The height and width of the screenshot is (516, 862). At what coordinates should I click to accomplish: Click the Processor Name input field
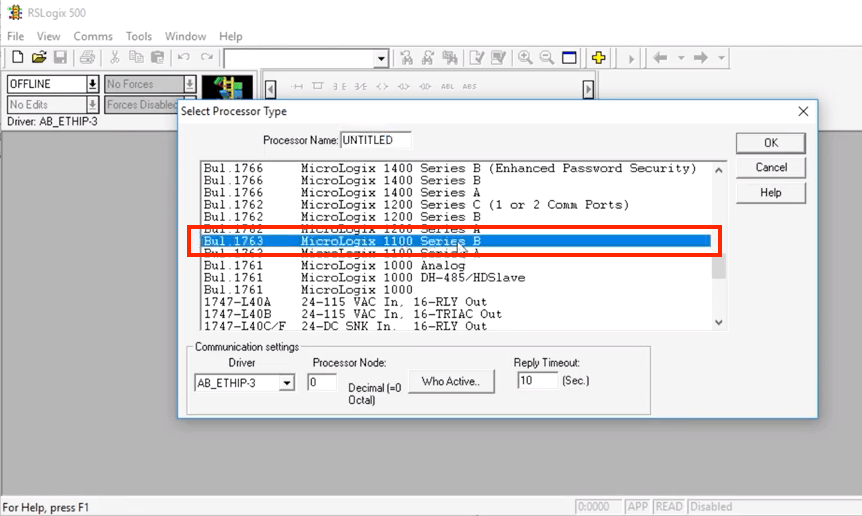pos(375,140)
